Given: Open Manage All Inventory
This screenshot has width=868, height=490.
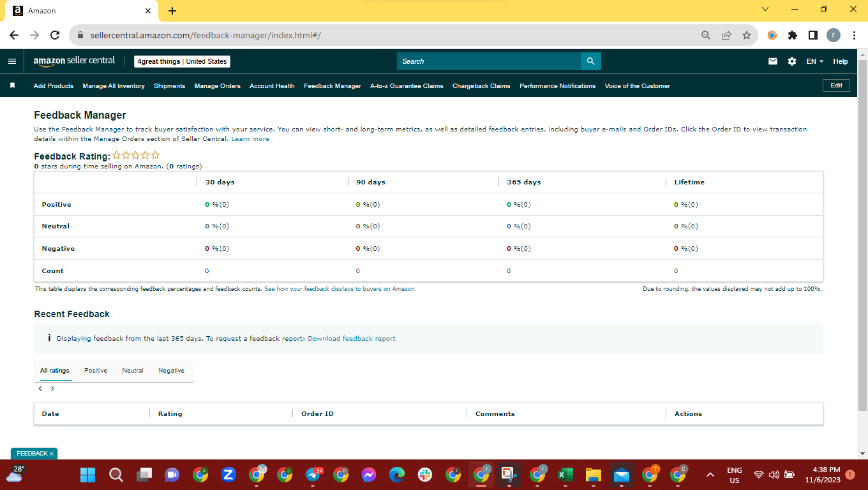Looking at the screenshot, I should [x=114, y=86].
